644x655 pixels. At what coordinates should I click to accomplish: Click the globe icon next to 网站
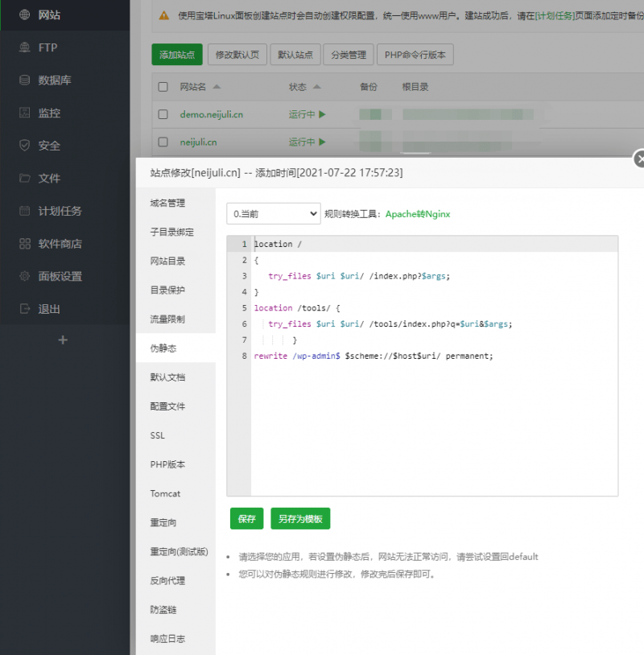point(24,14)
